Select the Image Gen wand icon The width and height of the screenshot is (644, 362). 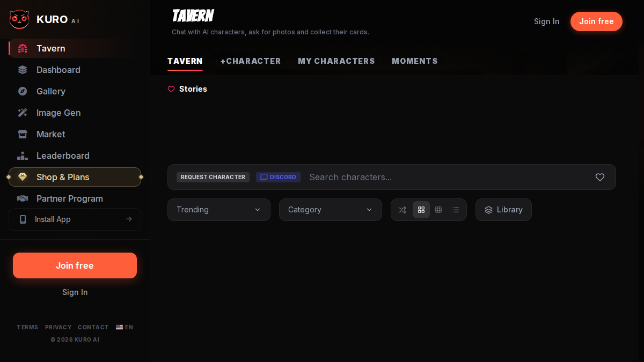23,113
